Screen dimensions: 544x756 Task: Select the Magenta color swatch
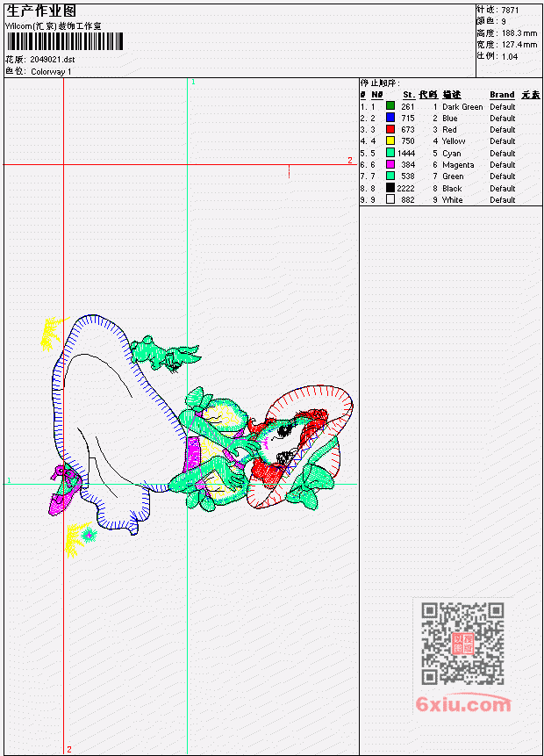coord(390,164)
